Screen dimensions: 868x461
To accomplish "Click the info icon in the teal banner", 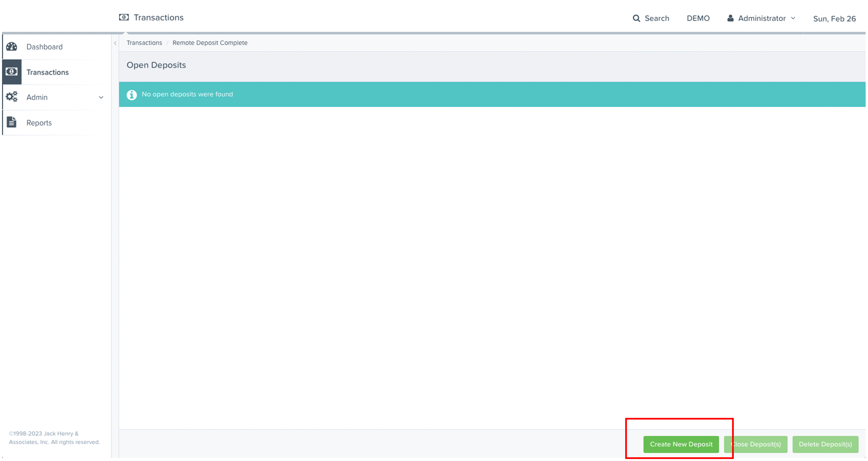I will [132, 95].
